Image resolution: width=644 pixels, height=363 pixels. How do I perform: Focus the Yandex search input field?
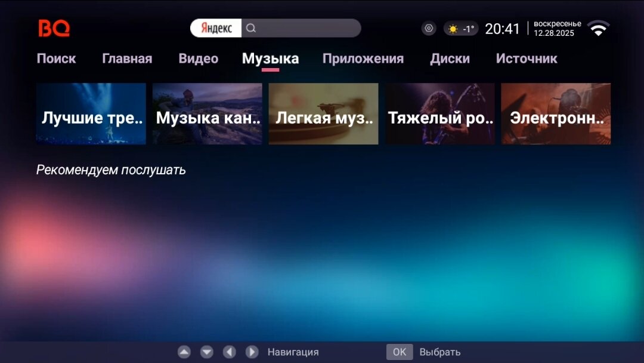point(301,28)
